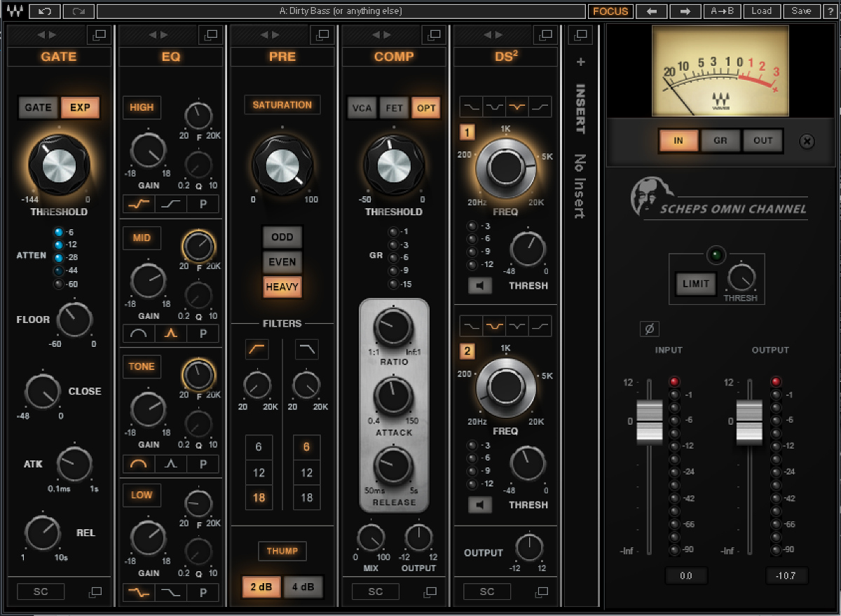Select wide notch shape for DS² band 1
Image resolution: width=841 pixels, height=616 pixels.
point(494,107)
